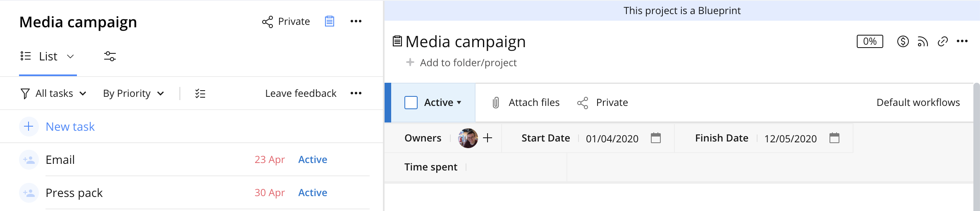The image size is (980, 211).
Task: Open the Finish Date calendar picker
Action: 834,138
